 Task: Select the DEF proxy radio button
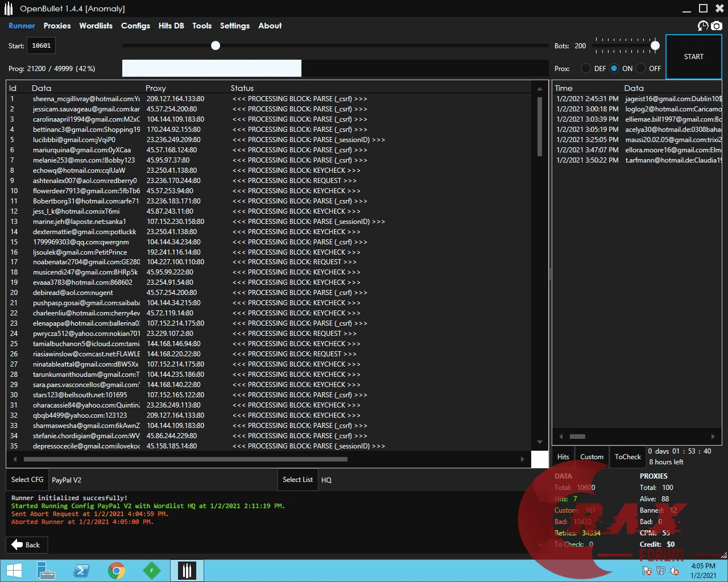586,68
